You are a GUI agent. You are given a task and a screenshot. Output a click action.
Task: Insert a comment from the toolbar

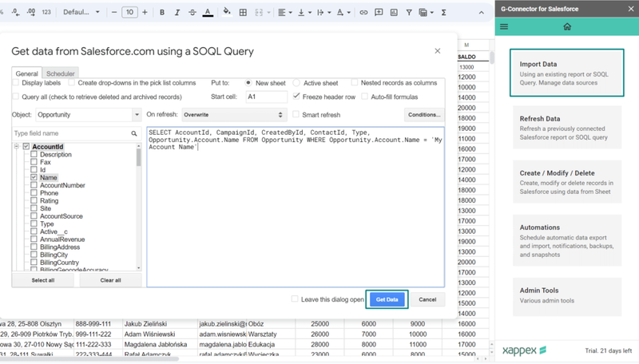tap(379, 12)
